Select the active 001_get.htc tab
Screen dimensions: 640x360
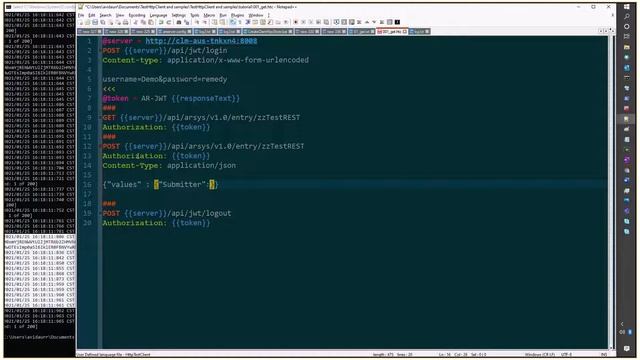pyautogui.click(x=391, y=31)
